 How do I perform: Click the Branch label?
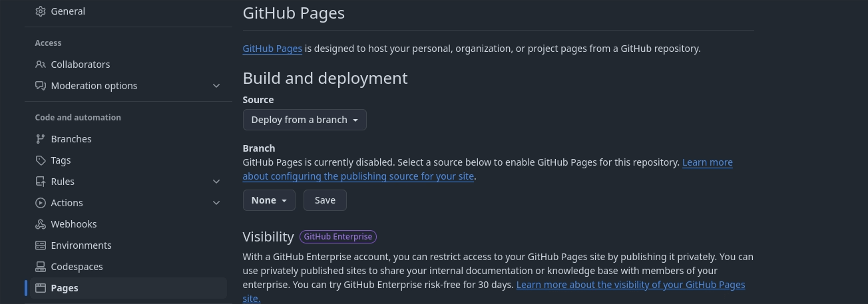coord(259,148)
